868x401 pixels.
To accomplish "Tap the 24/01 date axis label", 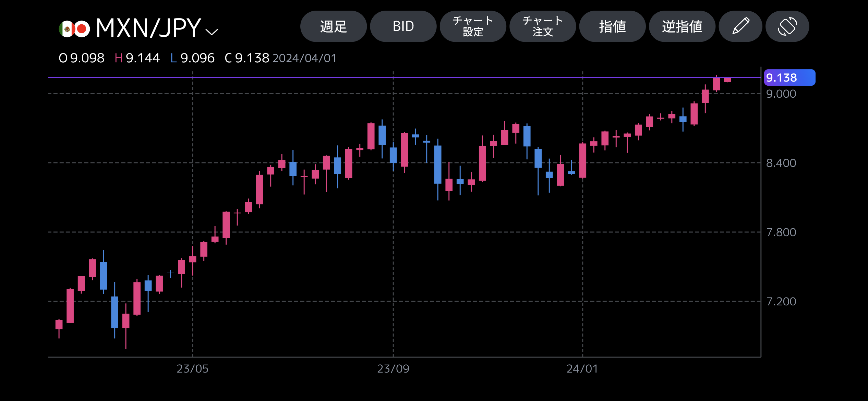I will coord(582,368).
